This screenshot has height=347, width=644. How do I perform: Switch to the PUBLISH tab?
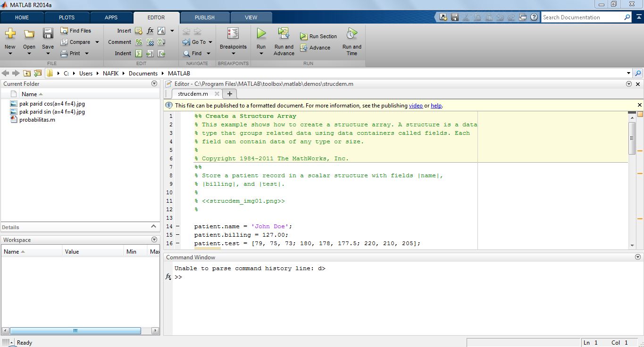click(x=204, y=17)
